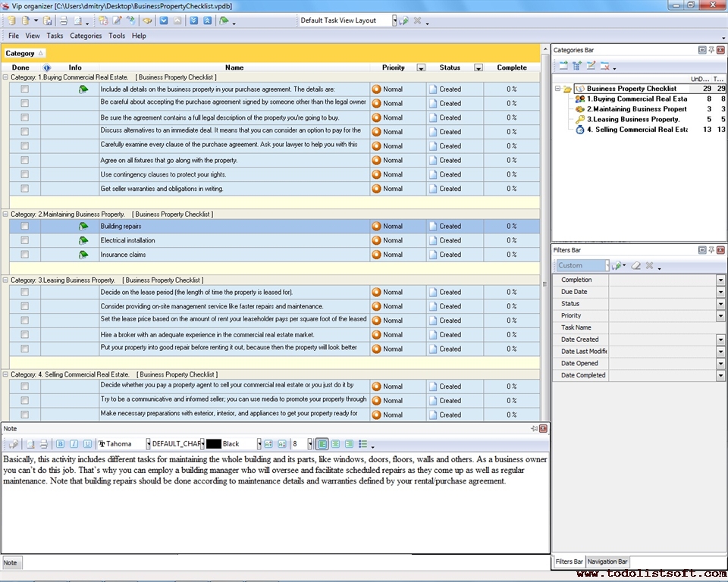The height and width of the screenshot is (582, 728).
Task: Click the bullet list icon in Note toolbar
Action: point(363,444)
